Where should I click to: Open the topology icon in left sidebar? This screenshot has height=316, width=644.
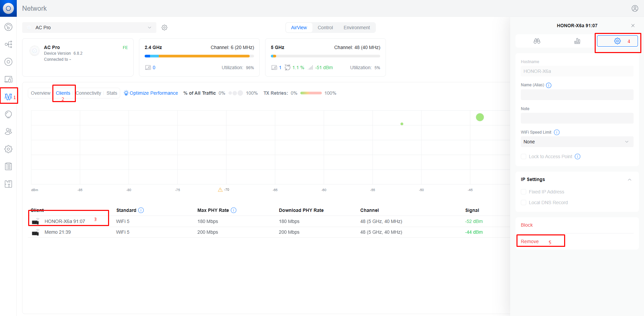click(x=8, y=44)
